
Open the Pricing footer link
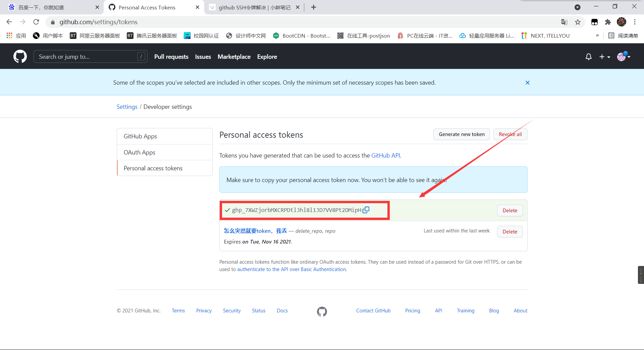pyautogui.click(x=413, y=311)
